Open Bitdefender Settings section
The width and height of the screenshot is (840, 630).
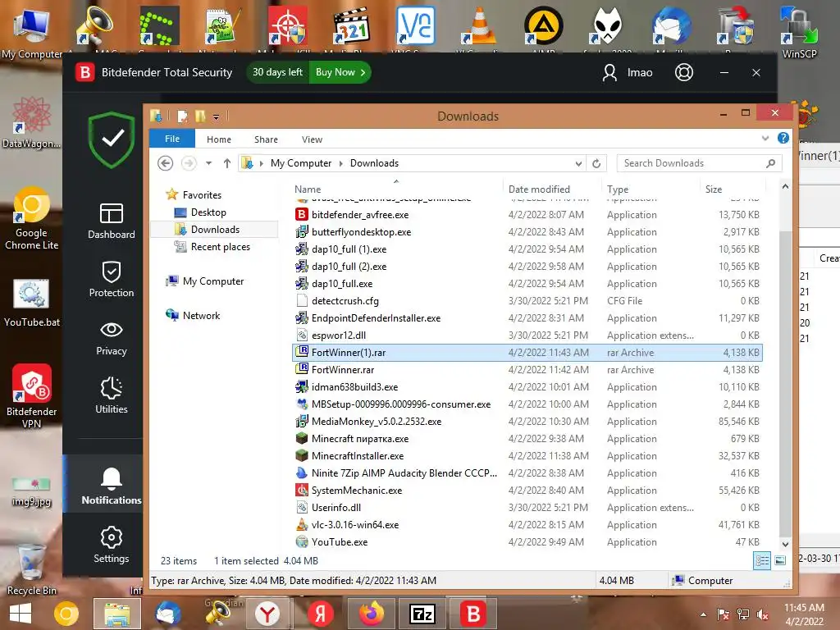[x=111, y=545]
